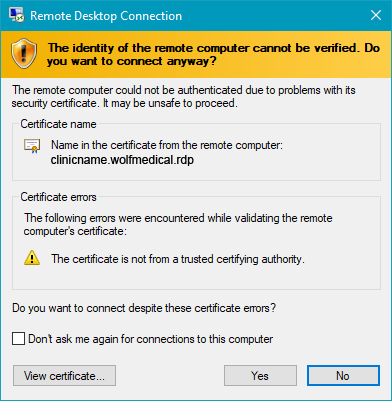Choose No to cancel connection
The width and height of the screenshot is (392, 401).
coord(343,376)
